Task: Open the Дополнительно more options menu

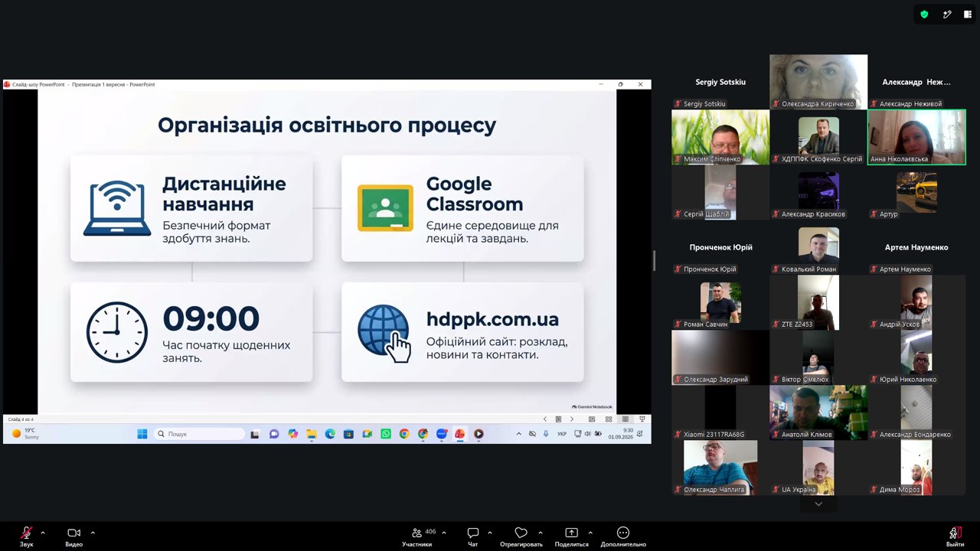Action: tap(623, 536)
